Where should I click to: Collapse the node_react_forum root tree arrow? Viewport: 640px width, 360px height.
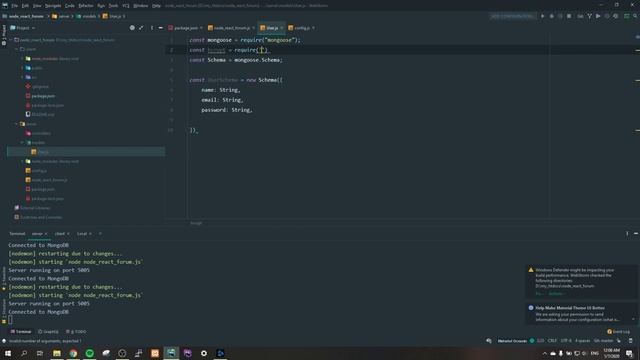(11, 40)
